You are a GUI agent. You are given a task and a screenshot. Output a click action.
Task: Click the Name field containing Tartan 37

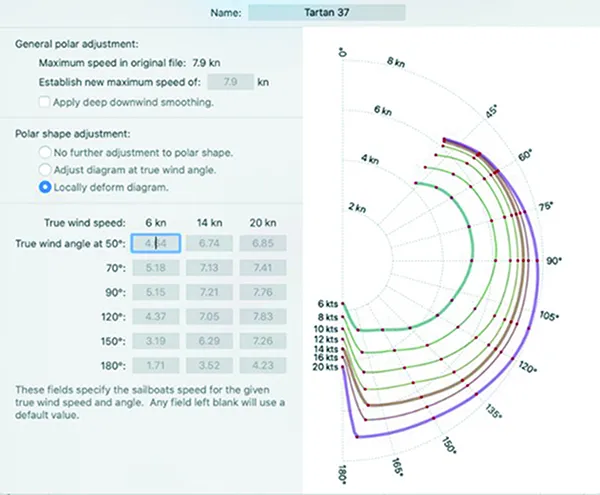pos(327,13)
